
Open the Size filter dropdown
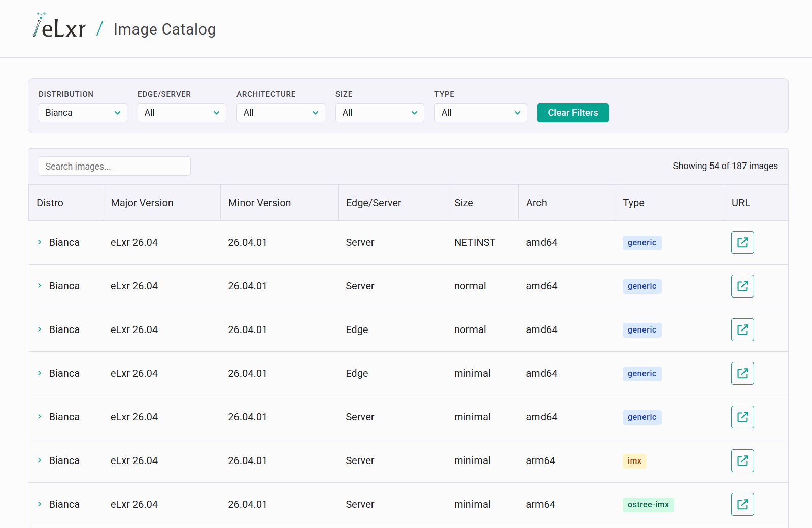click(x=380, y=113)
